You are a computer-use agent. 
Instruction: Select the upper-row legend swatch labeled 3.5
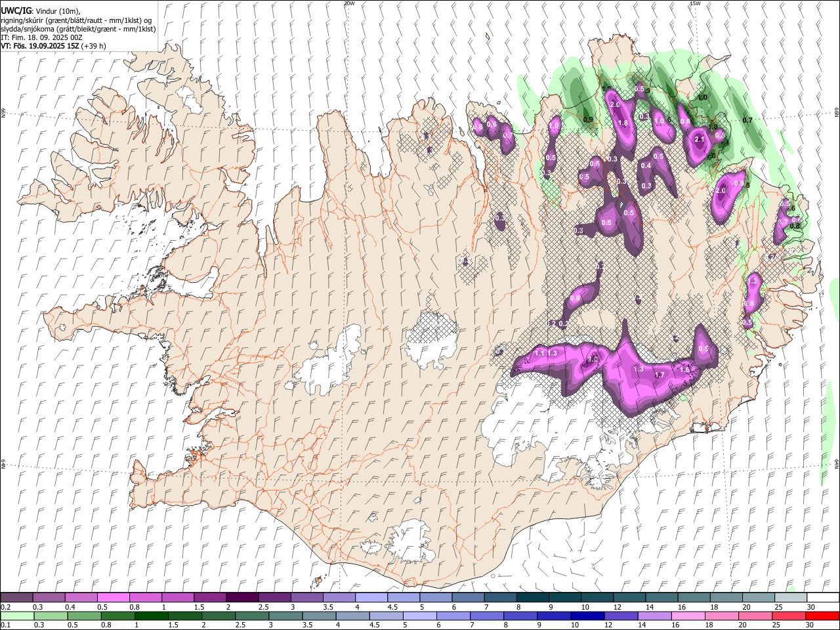(339, 598)
